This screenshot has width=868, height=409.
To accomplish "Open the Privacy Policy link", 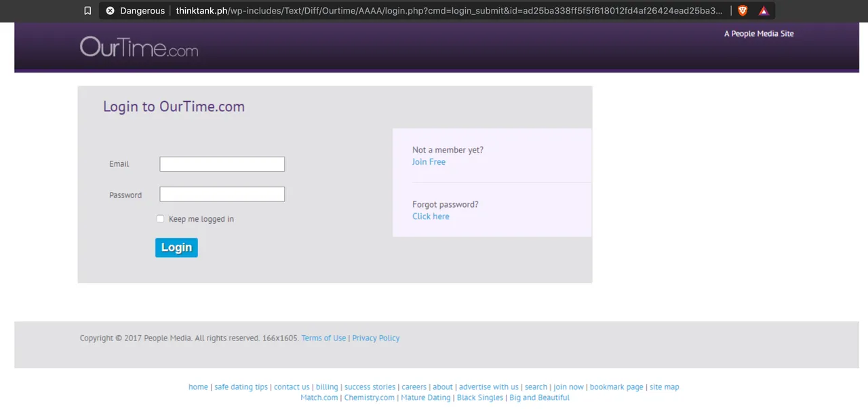I will (x=376, y=338).
